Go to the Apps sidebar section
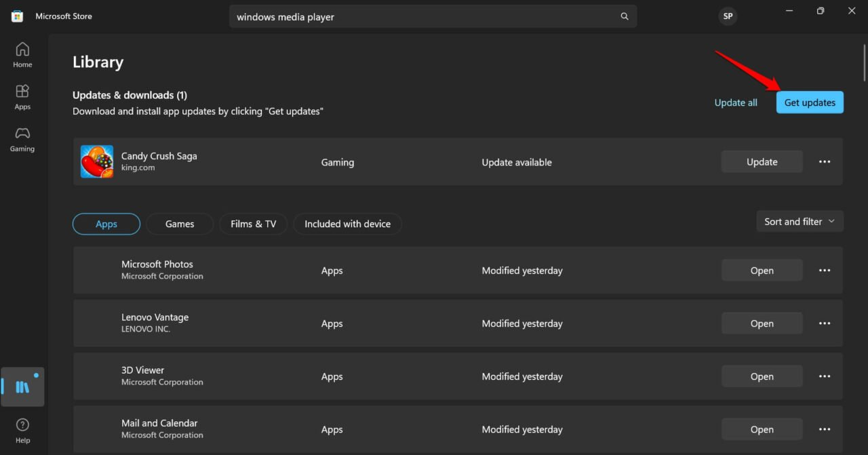 click(22, 97)
